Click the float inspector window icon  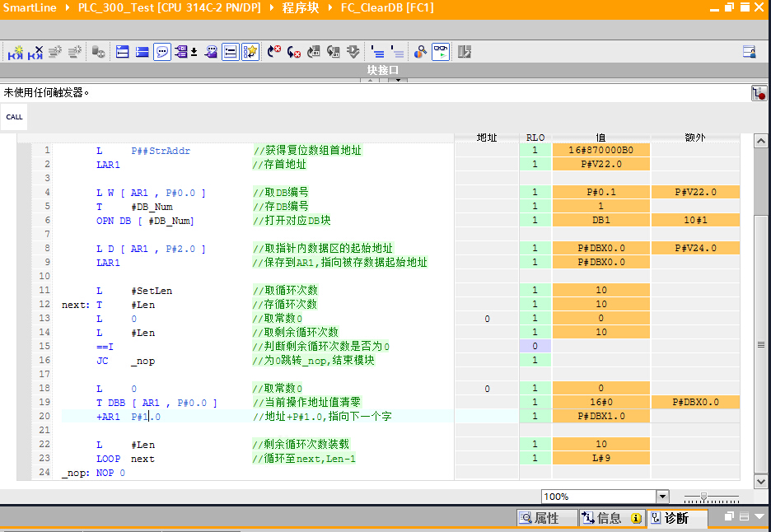(x=729, y=516)
